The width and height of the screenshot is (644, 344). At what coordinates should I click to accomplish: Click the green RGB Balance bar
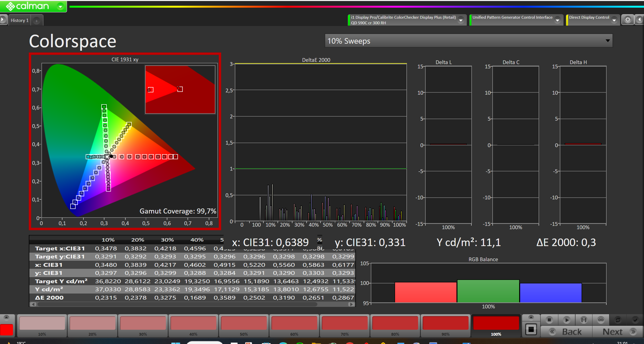tap(488, 291)
